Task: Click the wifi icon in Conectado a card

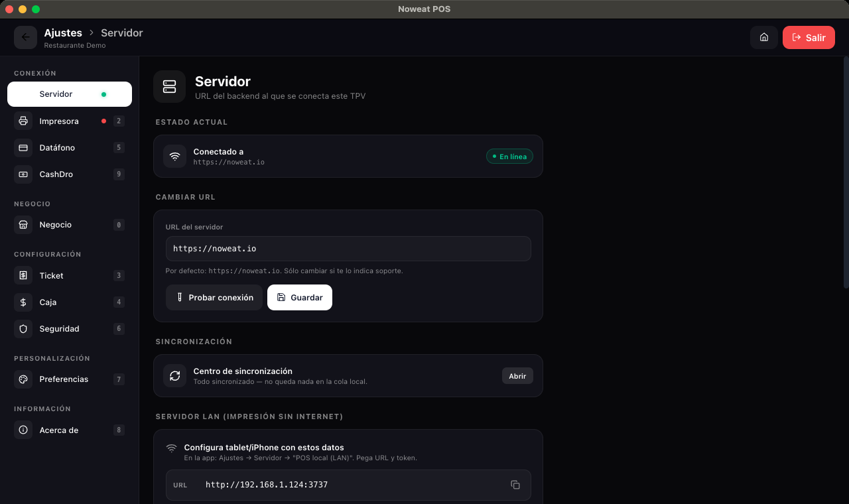Action: tap(174, 157)
